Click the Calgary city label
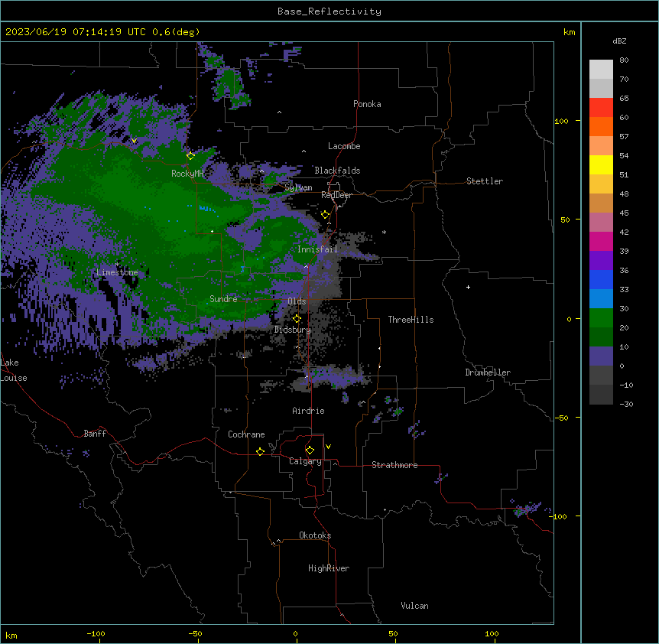 point(306,461)
